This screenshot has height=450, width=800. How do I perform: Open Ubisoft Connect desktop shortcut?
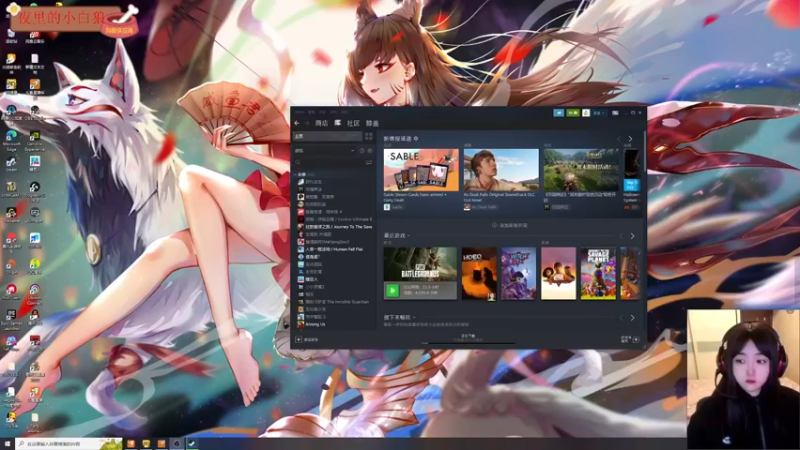35,293
